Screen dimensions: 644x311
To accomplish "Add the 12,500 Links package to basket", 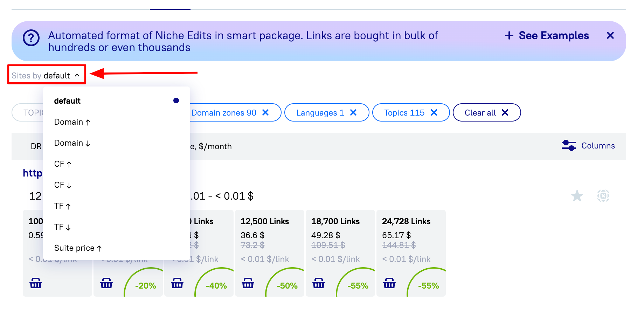I will point(248,283).
